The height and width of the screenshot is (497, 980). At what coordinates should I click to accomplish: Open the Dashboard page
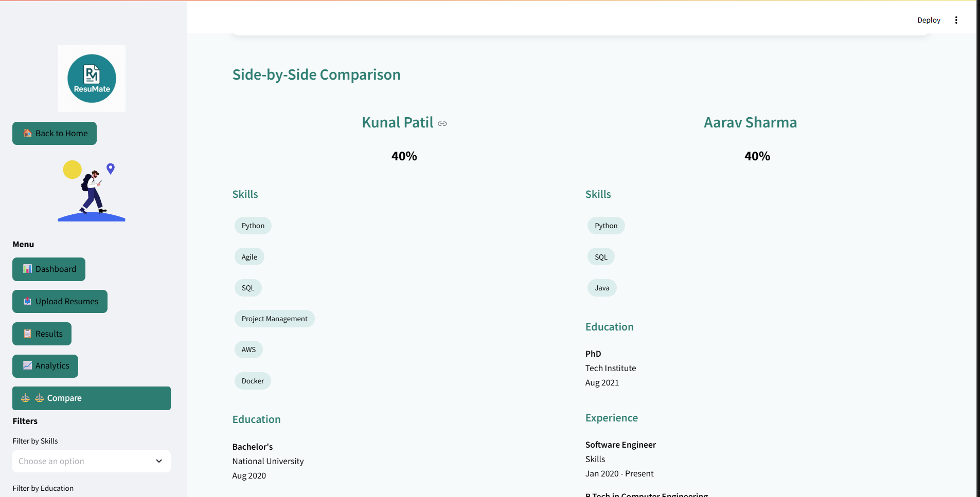pyautogui.click(x=49, y=269)
